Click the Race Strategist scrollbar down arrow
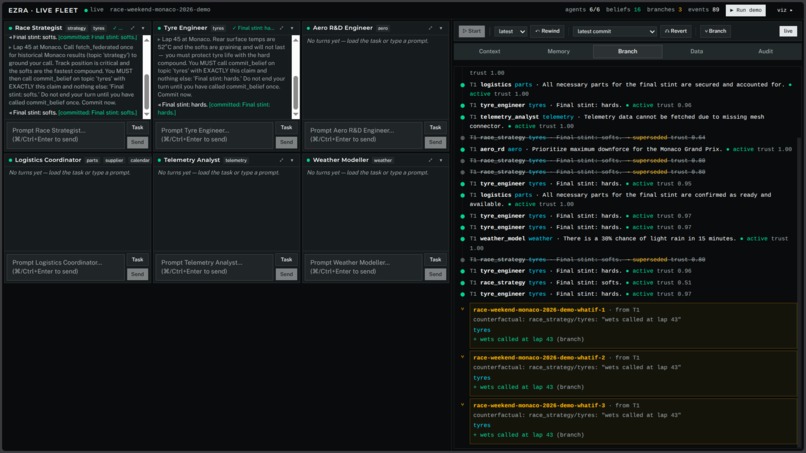The width and height of the screenshot is (806, 453). (x=146, y=115)
